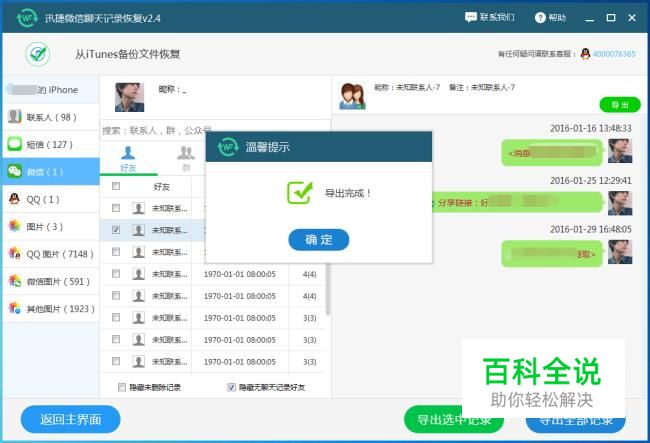Select QQ (1) in sidebar
This screenshot has width=650, height=443.
(x=51, y=199)
